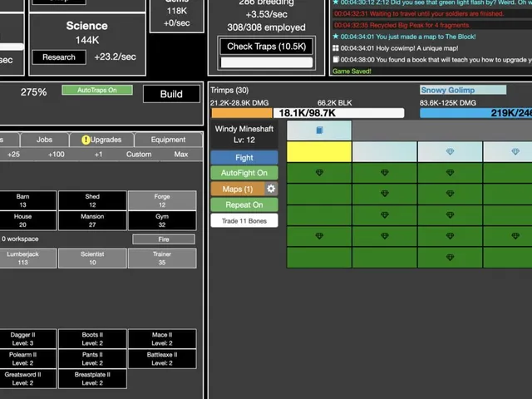532x399 pixels.
Task: Toggle Repeat On for maps
Action: click(x=244, y=204)
